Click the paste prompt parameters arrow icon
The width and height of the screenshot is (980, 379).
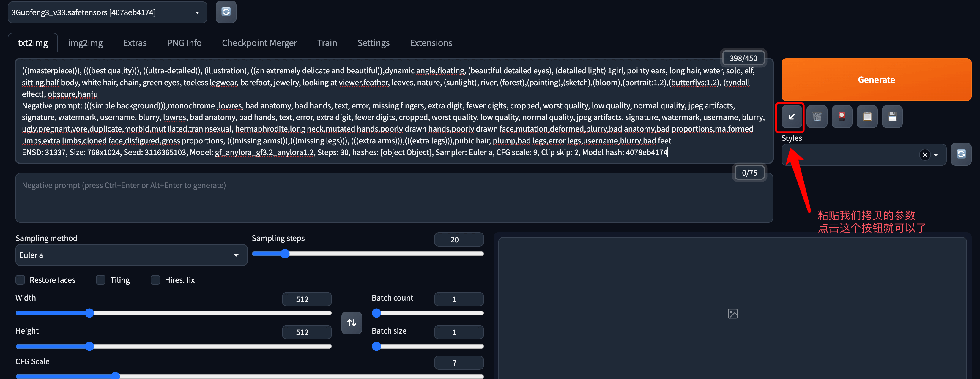point(791,117)
